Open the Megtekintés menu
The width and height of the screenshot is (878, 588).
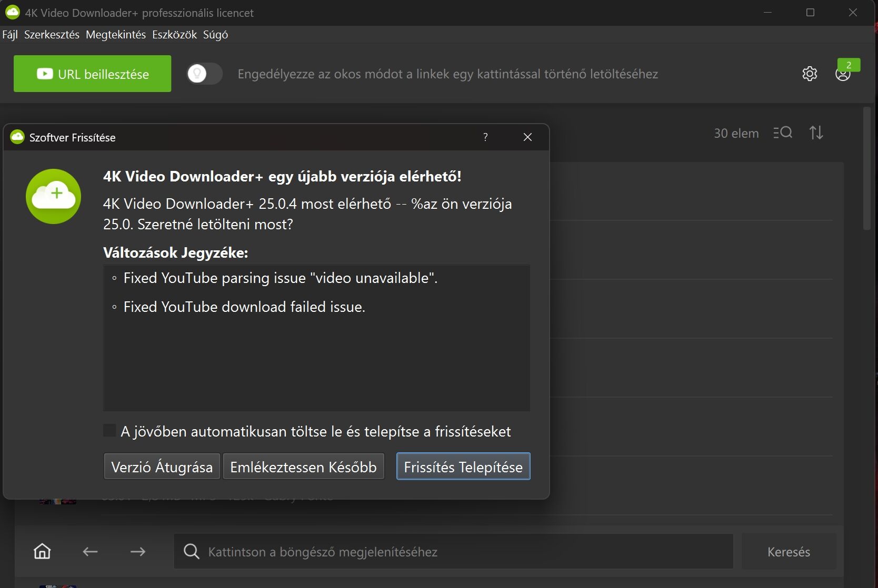pyautogui.click(x=116, y=35)
